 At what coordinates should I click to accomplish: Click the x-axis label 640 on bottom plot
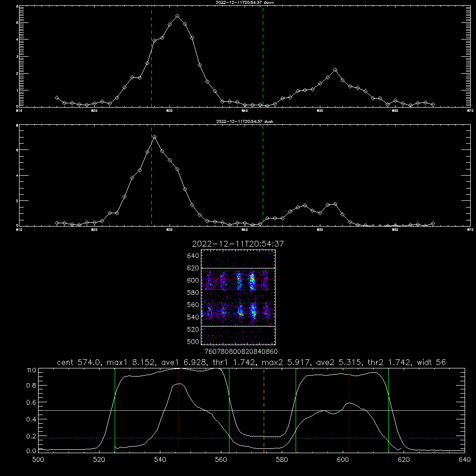click(465, 460)
